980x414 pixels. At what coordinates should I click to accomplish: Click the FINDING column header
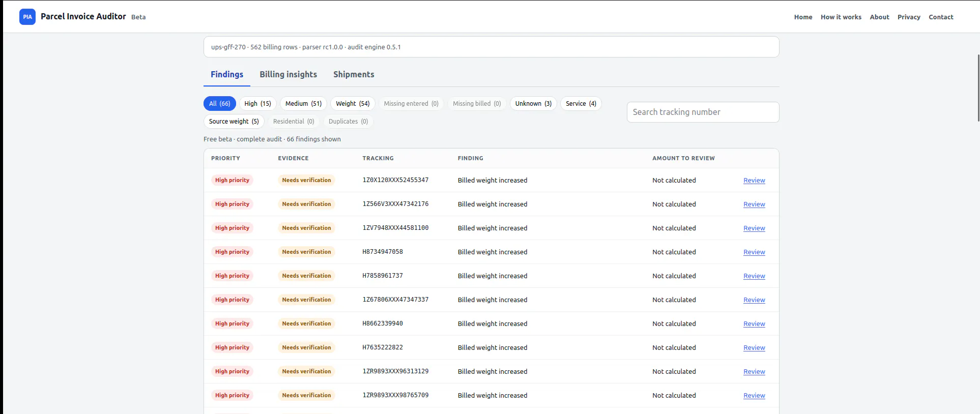pos(470,158)
